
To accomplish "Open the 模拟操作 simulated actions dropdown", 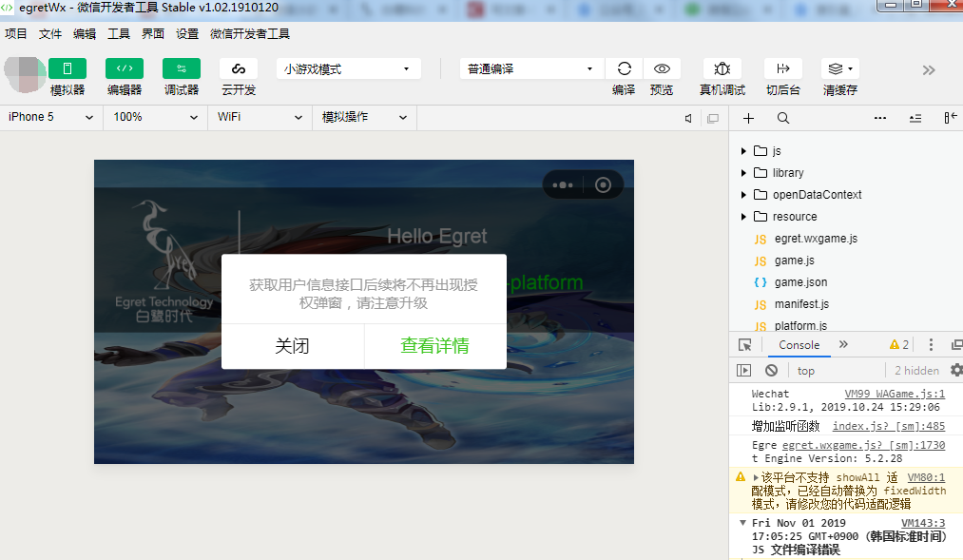I will pos(364,117).
